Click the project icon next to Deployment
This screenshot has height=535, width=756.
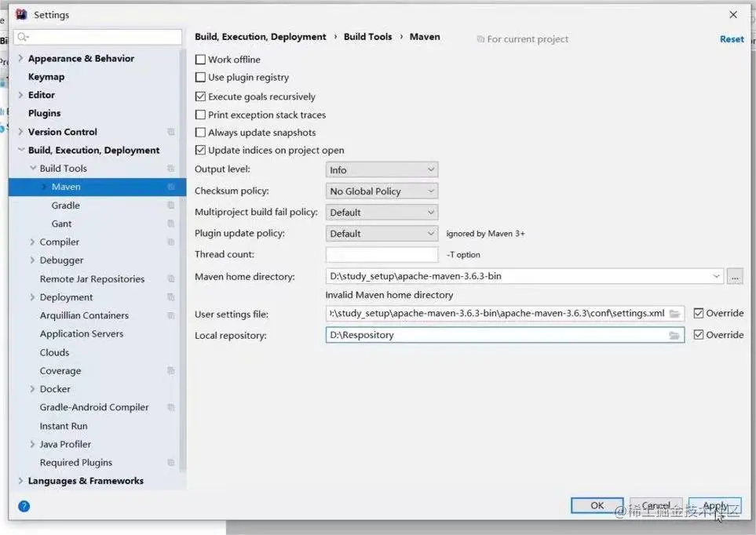pos(170,297)
